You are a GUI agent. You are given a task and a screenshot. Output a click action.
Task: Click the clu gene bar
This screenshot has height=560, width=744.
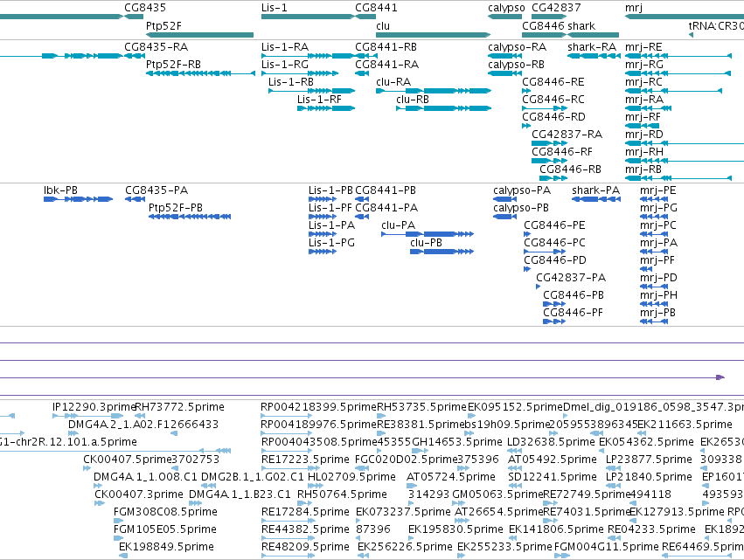434,35
